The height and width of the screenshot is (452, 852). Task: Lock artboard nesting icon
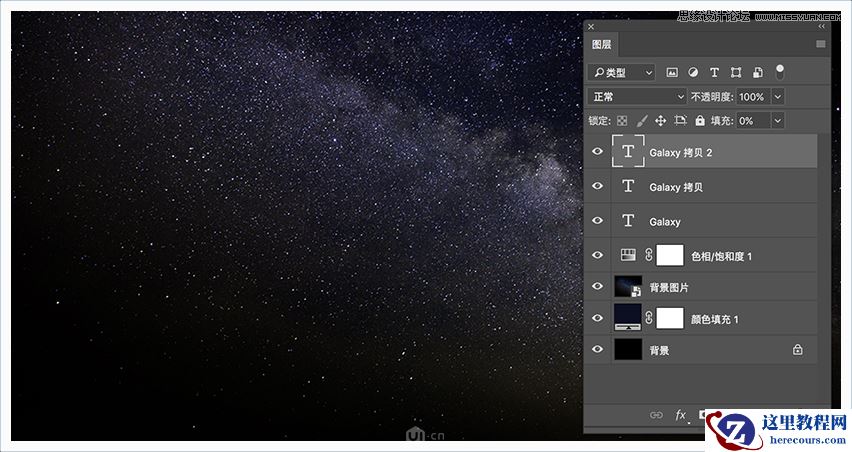coord(680,121)
